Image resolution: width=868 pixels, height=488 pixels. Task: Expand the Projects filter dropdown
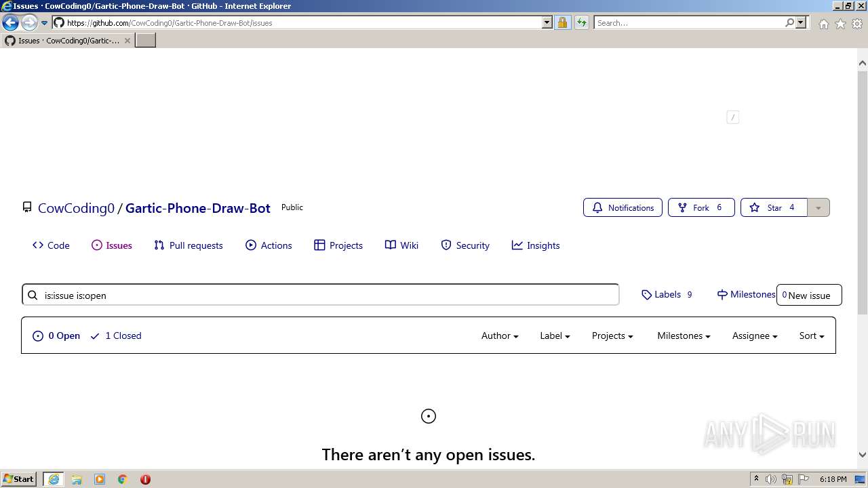[612, 335]
